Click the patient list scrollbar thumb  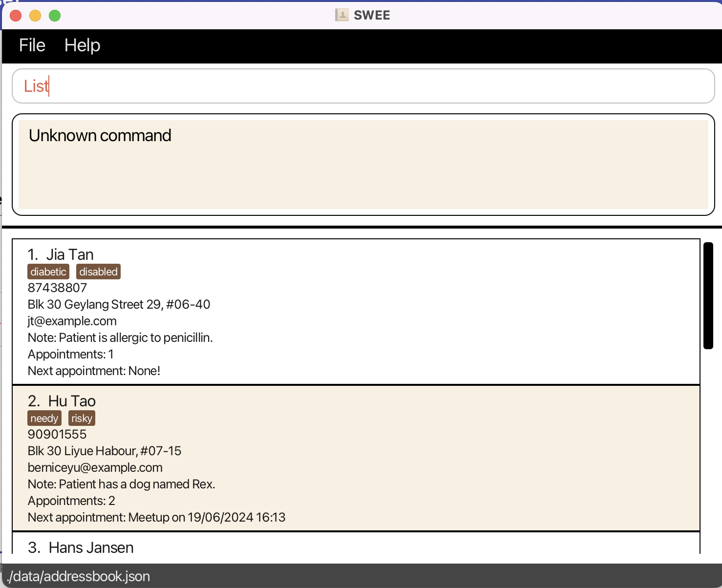click(x=708, y=295)
